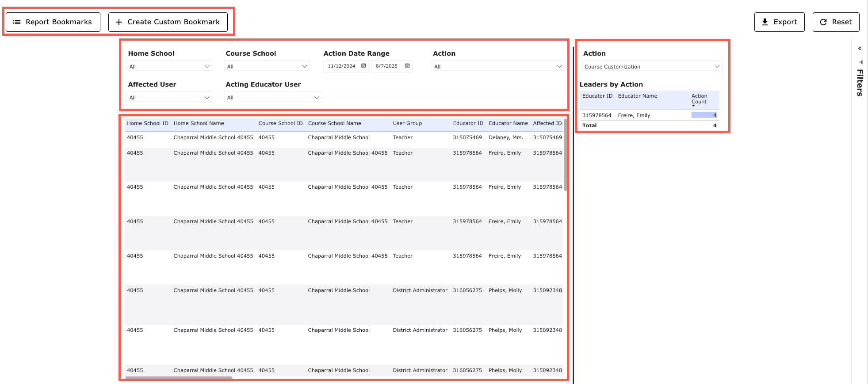Expand the Acting Educator User dropdown
The width and height of the screenshot is (868, 384).
coord(273,97)
